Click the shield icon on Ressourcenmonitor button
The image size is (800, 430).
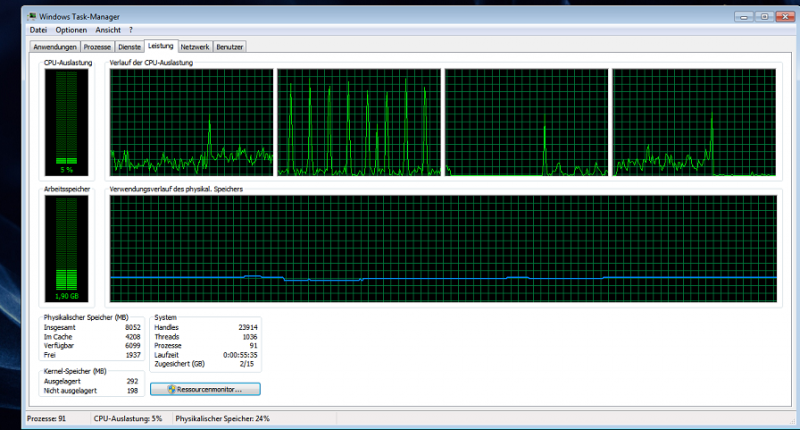171,389
